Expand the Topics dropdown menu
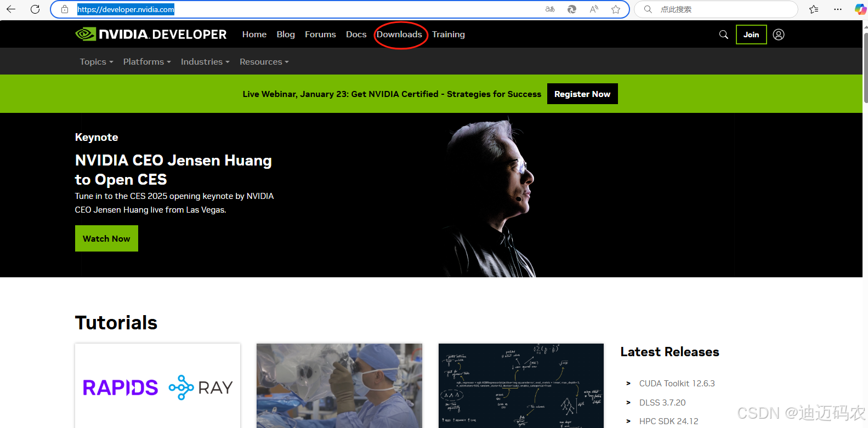Screen dimensions: 868x428 point(97,62)
